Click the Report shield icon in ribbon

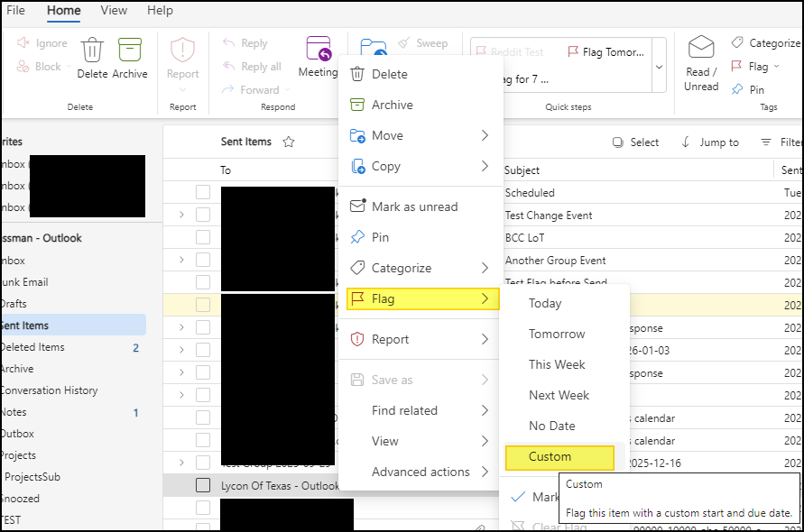(x=182, y=52)
